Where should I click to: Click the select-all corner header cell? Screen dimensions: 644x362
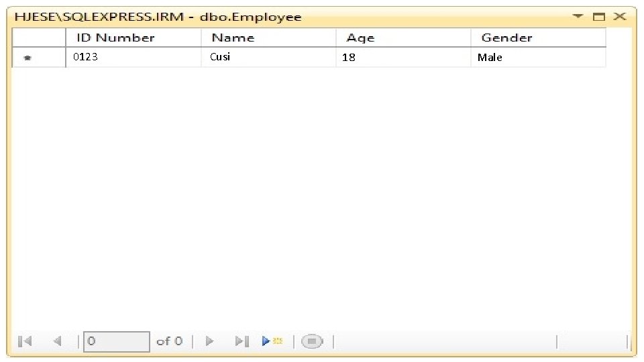(x=39, y=38)
